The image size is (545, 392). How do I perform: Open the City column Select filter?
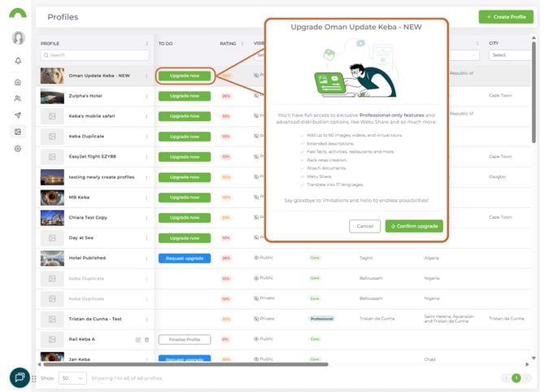pyautogui.click(x=508, y=55)
